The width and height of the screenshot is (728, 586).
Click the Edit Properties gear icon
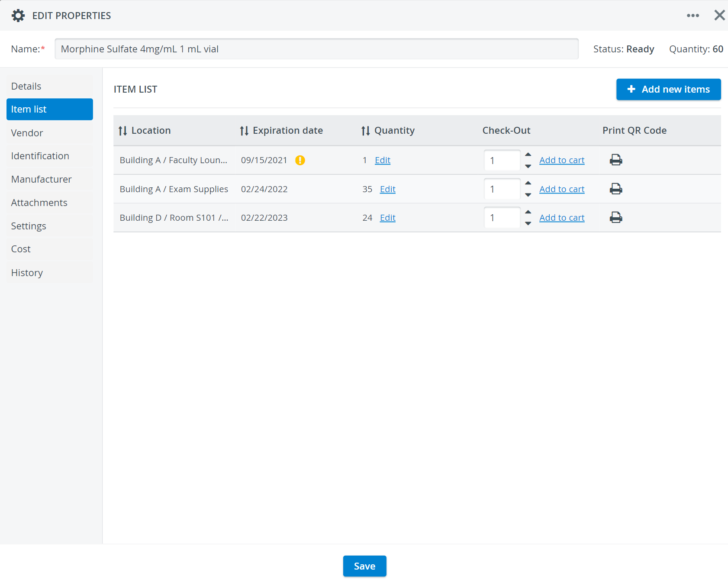coord(18,16)
